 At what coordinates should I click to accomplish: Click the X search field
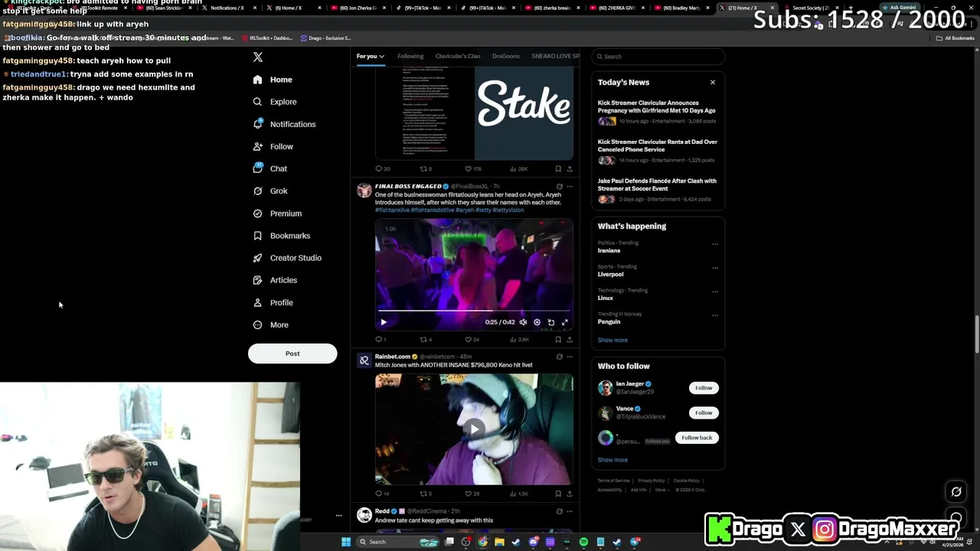658,57
